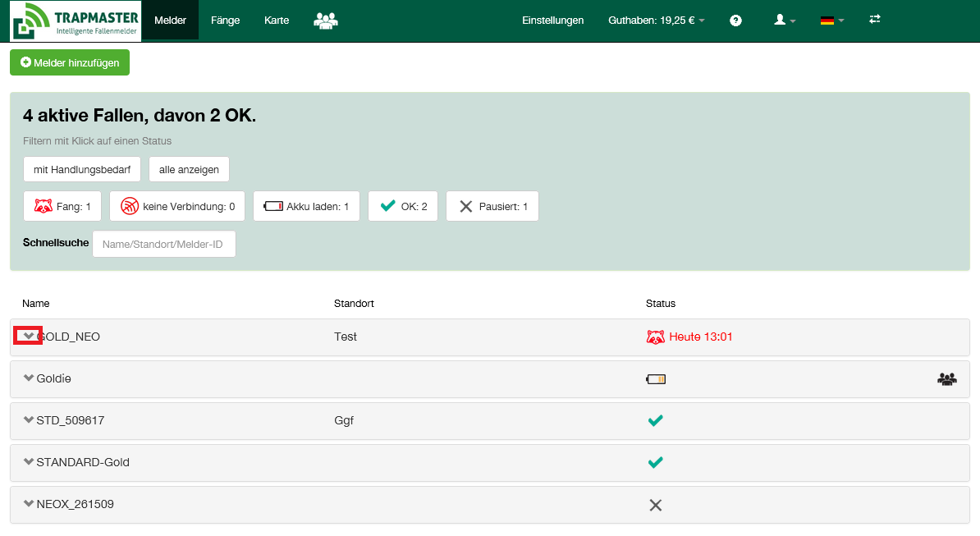Image resolution: width=980 pixels, height=536 pixels.
Task: Click the switch arrows icon in navbar
Action: 875,20
